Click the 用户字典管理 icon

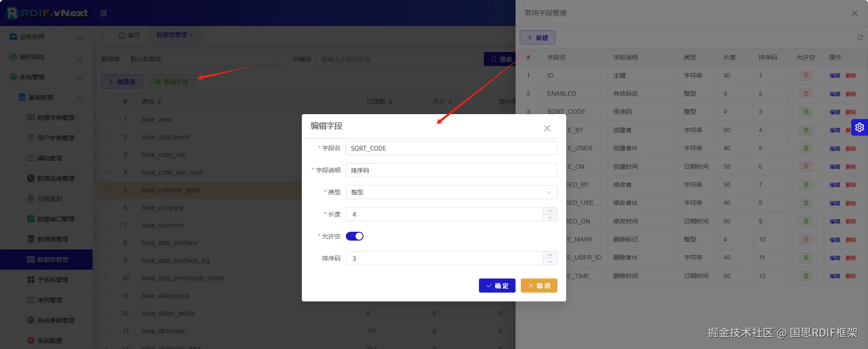31,138
